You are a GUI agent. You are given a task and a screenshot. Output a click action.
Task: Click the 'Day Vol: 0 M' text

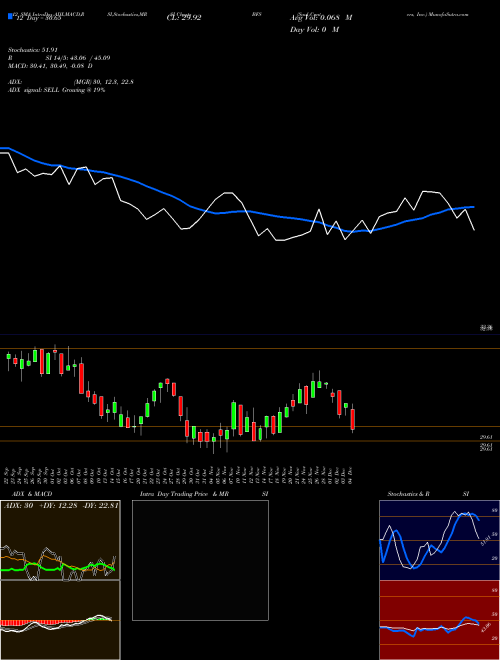[314, 29]
